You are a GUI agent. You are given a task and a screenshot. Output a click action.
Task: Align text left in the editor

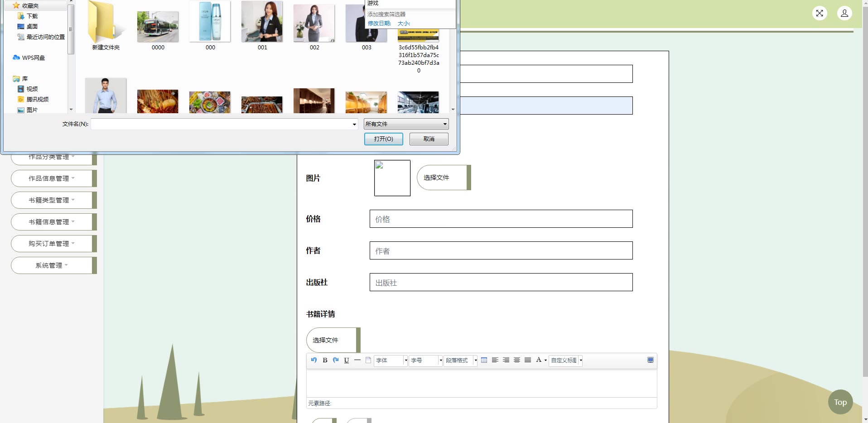[x=495, y=360]
